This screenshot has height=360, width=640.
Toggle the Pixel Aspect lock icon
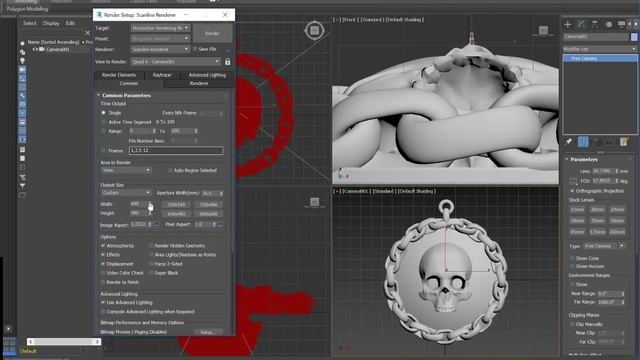(220, 224)
